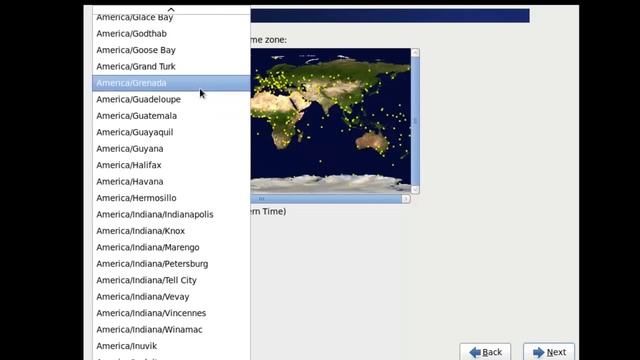Click the world map time zone picker
Image resolution: width=640 pixels, height=360 pixels.
[331, 121]
